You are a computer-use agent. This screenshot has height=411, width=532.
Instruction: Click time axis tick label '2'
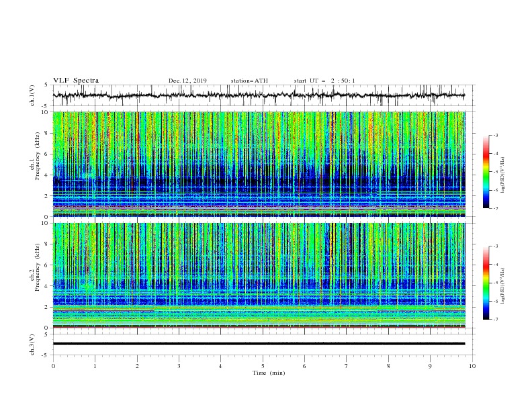pyautogui.click(x=137, y=366)
